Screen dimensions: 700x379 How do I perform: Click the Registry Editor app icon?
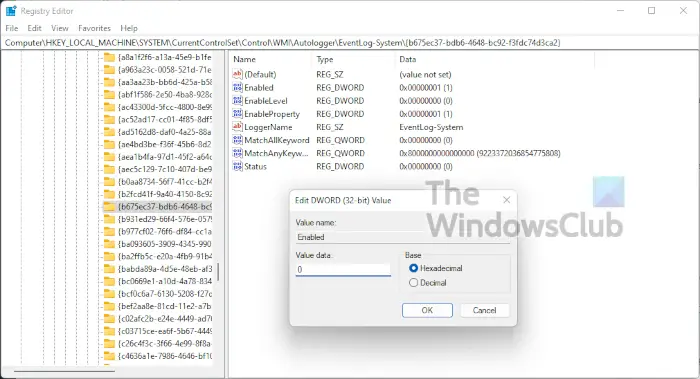pos(11,11)
